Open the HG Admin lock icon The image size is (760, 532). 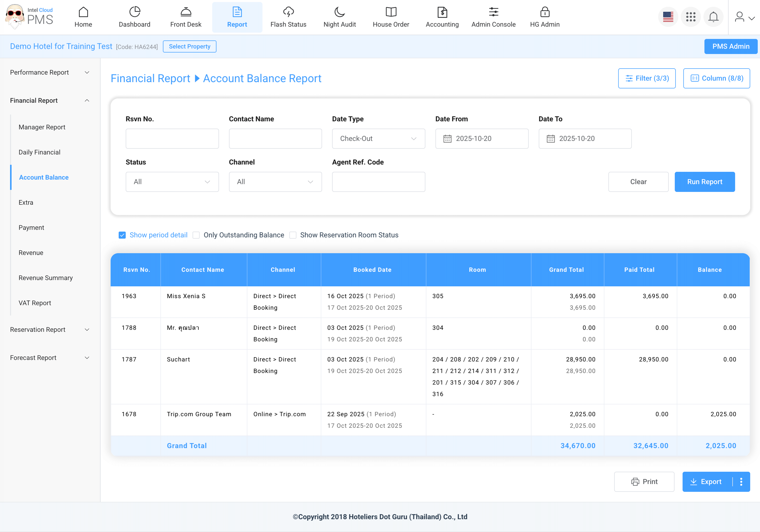point(545,12)
